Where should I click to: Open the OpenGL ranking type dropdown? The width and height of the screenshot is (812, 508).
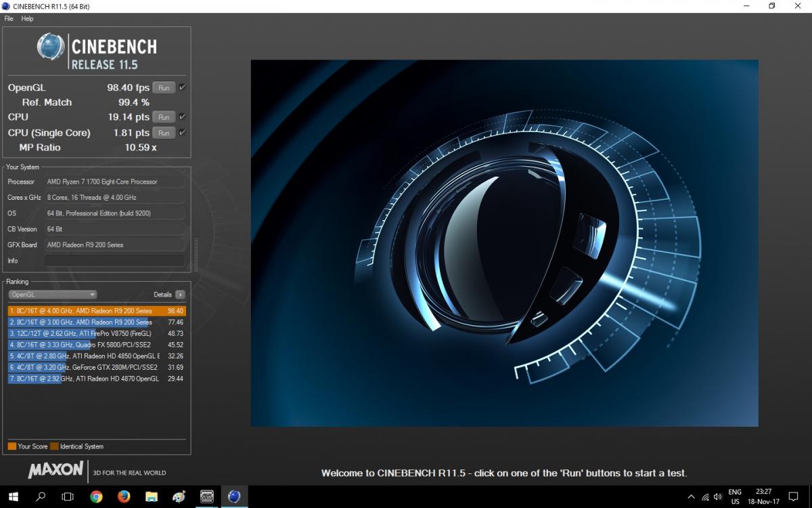(53, 295)
